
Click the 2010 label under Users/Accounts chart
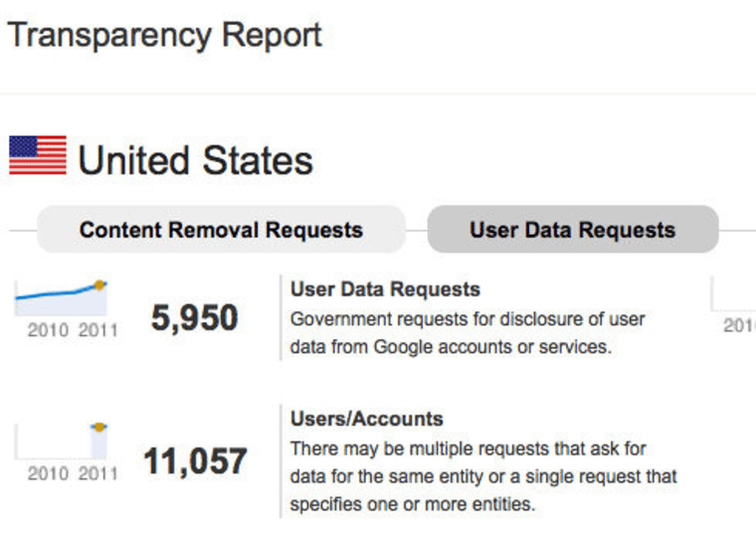click(48, 473)
